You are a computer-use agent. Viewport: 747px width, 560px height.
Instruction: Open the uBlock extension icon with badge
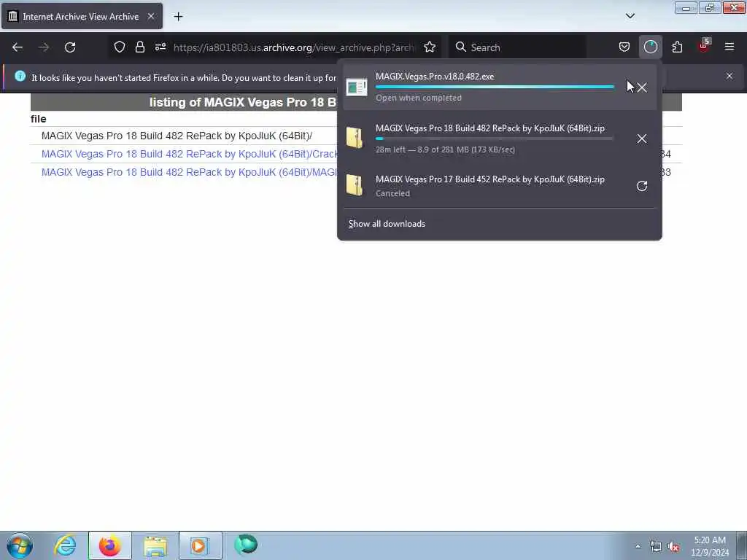(x=704, y=46)
